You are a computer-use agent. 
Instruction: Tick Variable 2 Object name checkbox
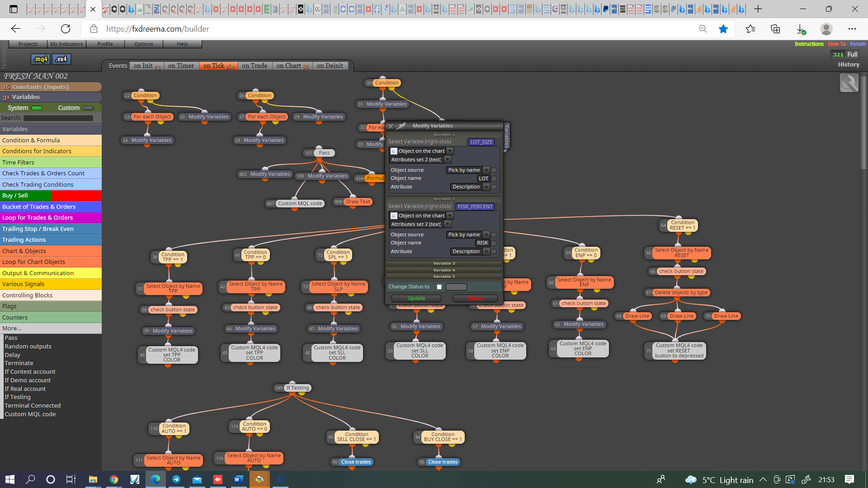(x=494, y=243)
